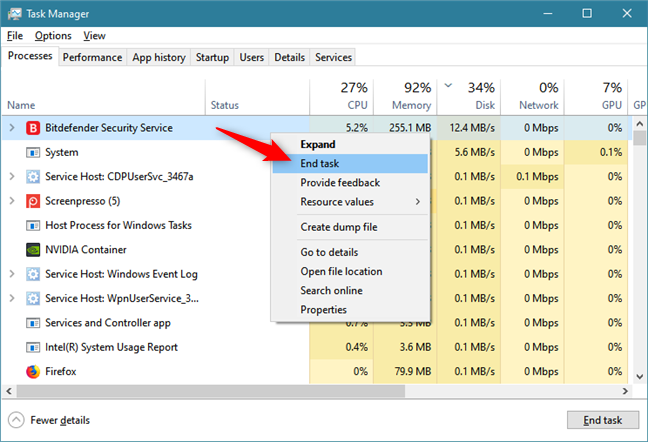Expand Service Host: Windows Event Log
648x442 pixels.
click(12, 274)
